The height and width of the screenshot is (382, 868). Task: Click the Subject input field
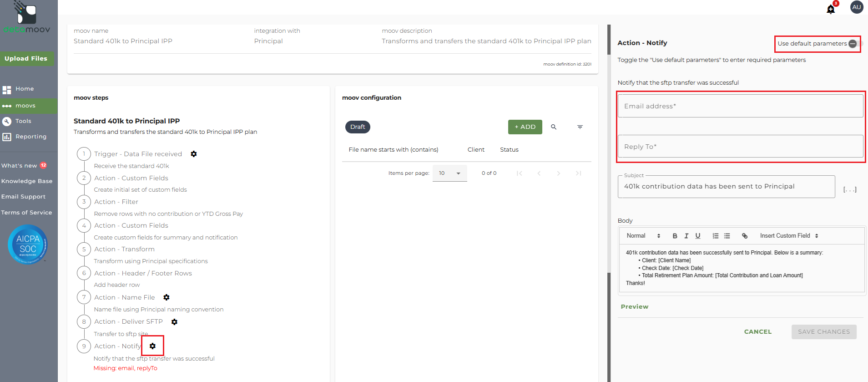coord(726,187)
